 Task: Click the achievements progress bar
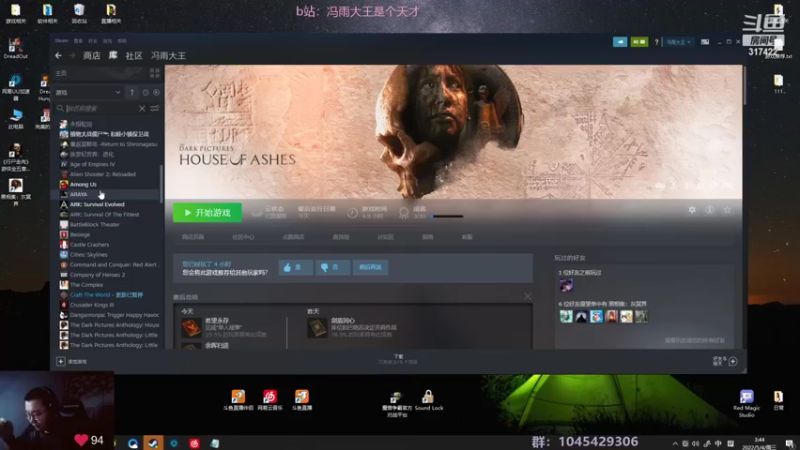tap(447, 216)
